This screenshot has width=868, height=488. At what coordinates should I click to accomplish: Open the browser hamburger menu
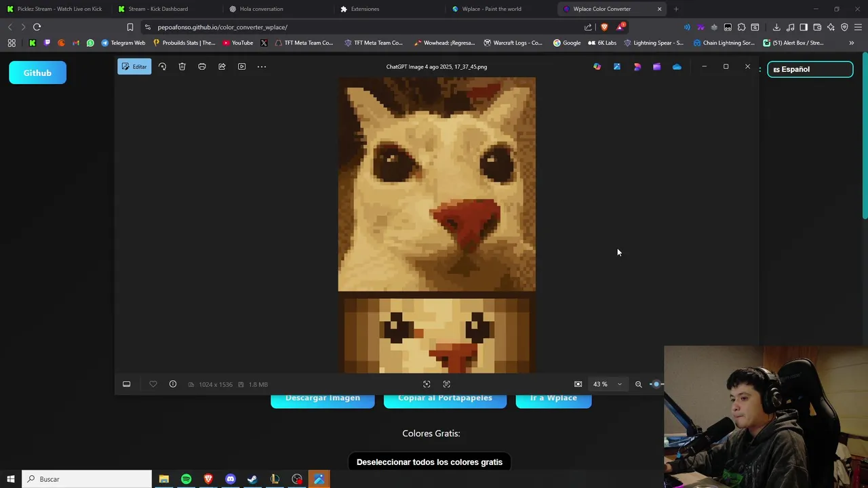[x=858, y=27]
